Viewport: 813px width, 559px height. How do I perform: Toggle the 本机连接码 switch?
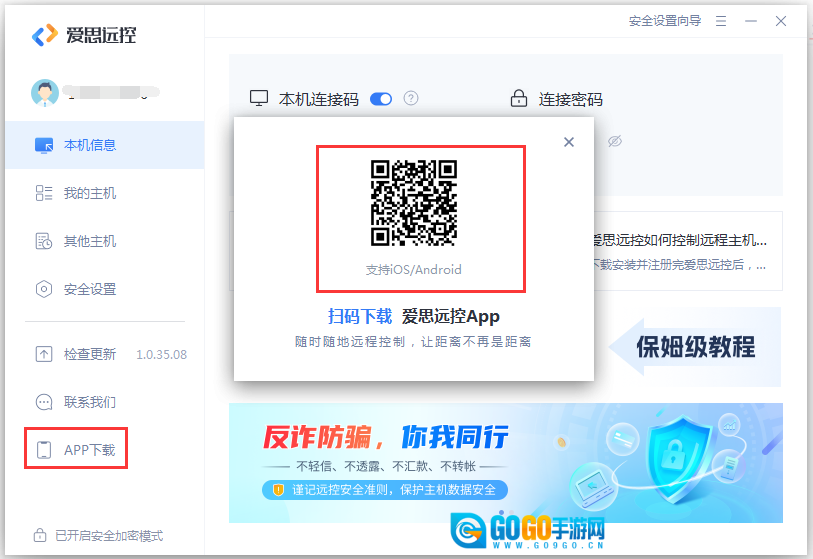(x=381, y=99)
